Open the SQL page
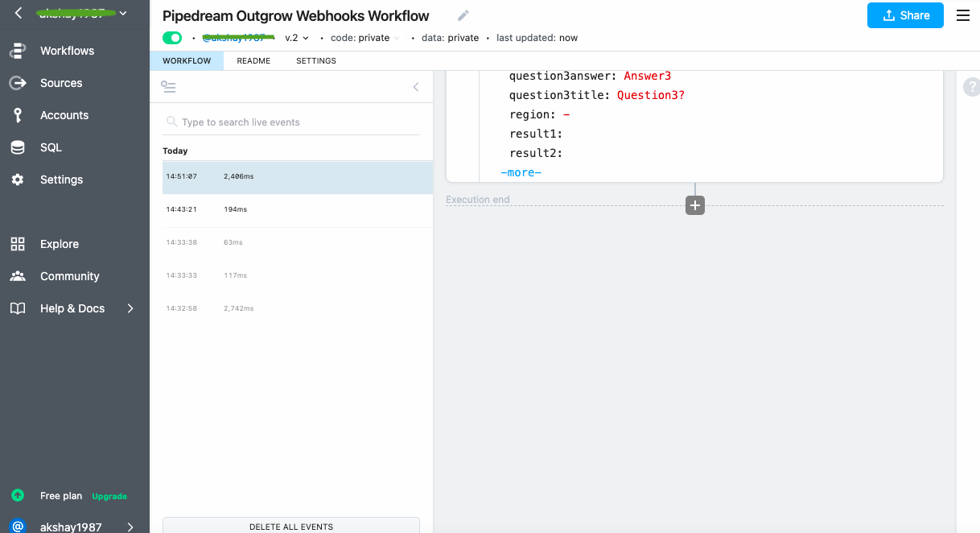Viewport: 980px width, 533px height. tap(51, 147)
